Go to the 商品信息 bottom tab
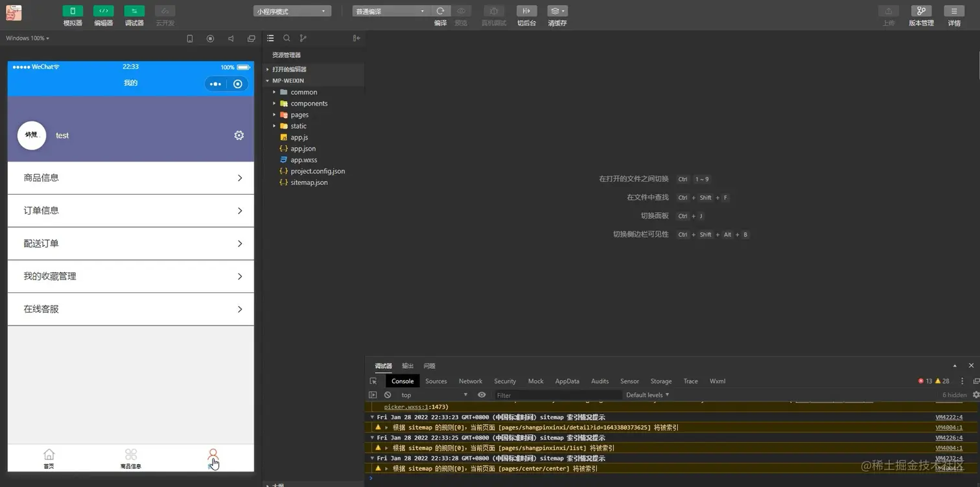This screenshot has width=980, height=487. pyautogui.click(x=131, y=458)
